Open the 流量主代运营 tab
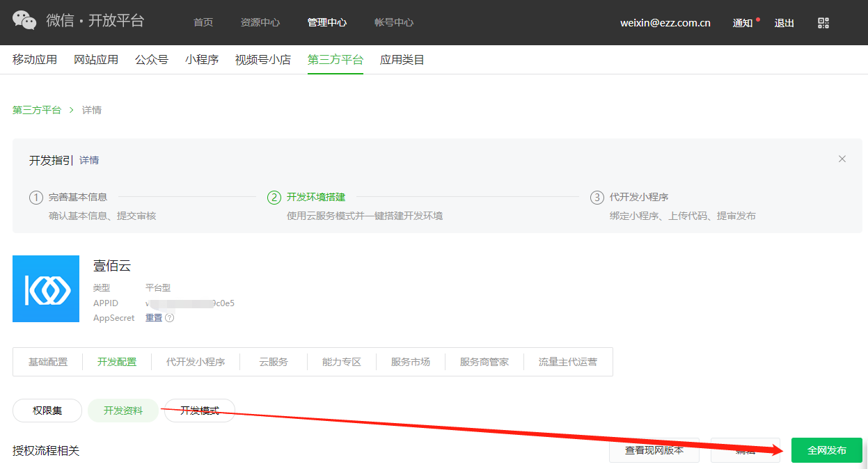 [x=568, y=362]
